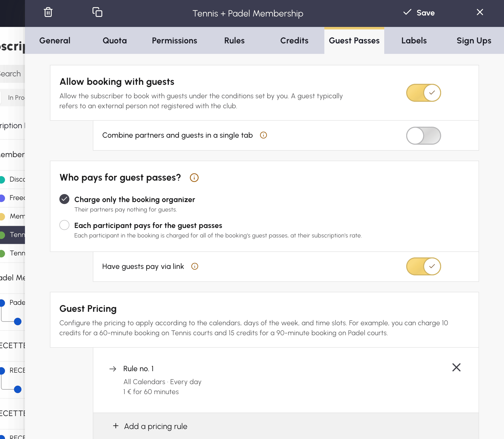The height and width of the screenshot is (439, 504).
Task: Click the checkmark Save button
Action: 419,13
